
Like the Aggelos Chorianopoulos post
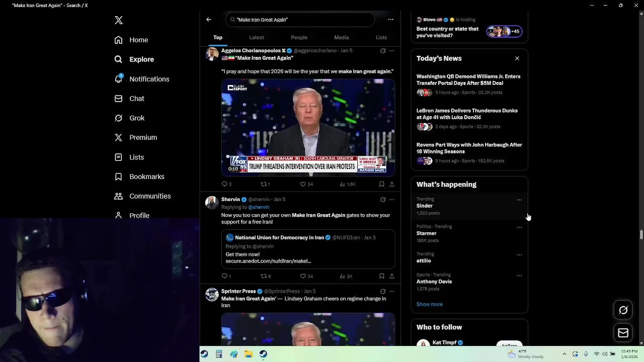pyautogui.click(x=306, y=184)
